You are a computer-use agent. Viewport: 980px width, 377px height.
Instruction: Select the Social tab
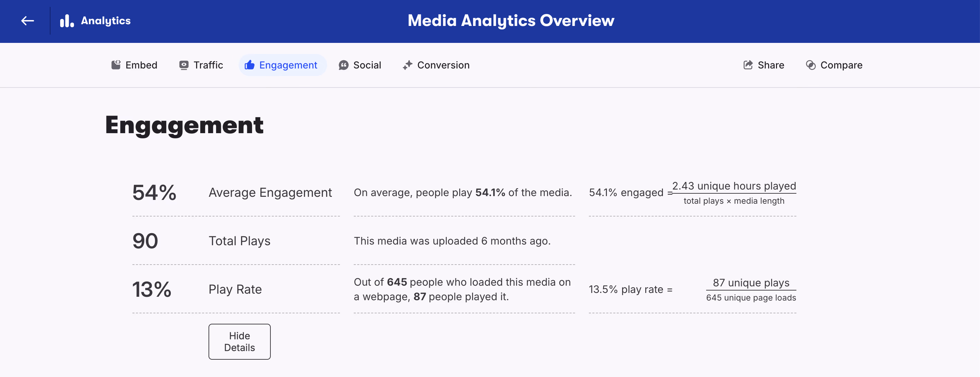(360, 65)
